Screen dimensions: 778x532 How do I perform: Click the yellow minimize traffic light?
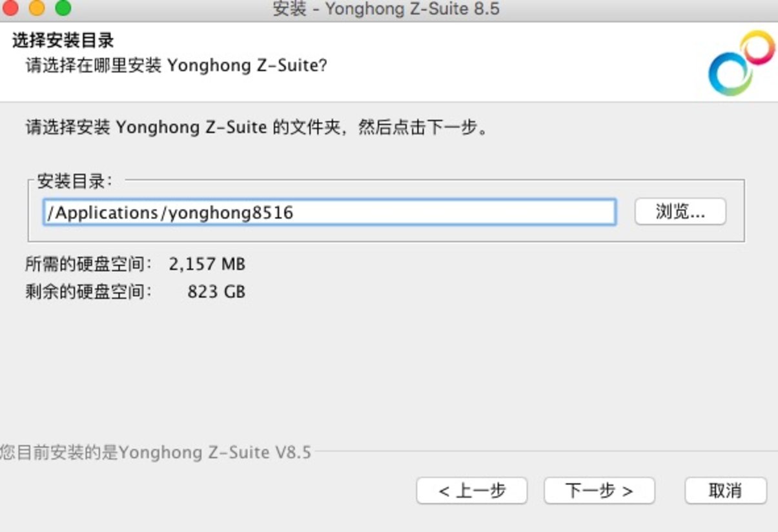click(x=37, y=9)
